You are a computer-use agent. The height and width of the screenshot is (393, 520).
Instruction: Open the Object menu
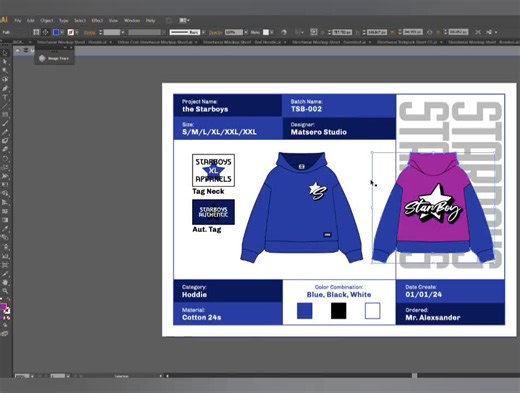click(x=47, y=21)
